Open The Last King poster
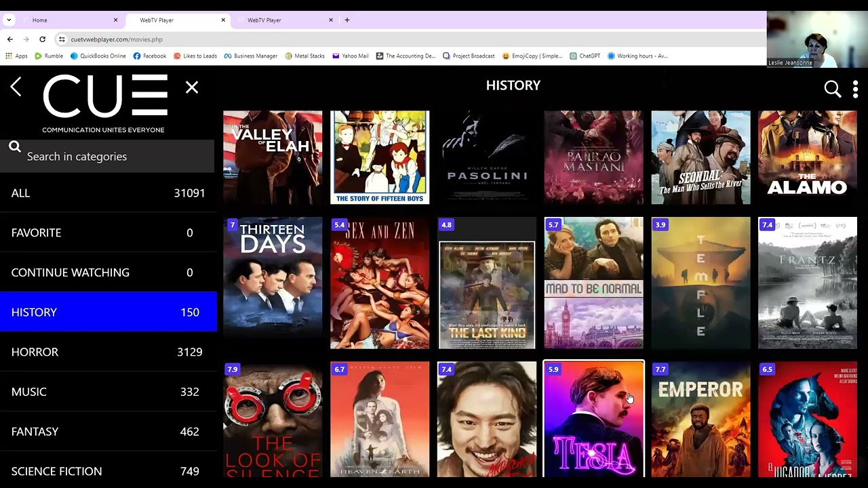This screenshot has width=868, height=488. click(487, 283)
